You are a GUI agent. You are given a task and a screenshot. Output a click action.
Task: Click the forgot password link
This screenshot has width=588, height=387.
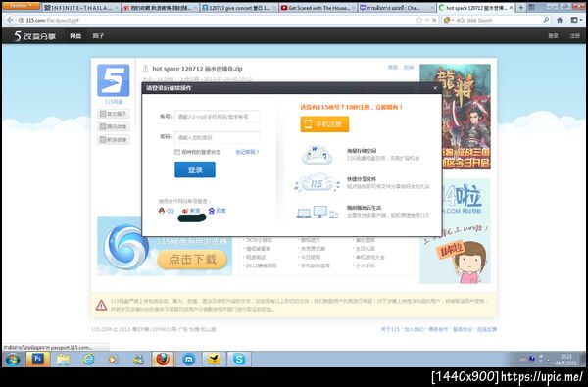pos(247,152)
